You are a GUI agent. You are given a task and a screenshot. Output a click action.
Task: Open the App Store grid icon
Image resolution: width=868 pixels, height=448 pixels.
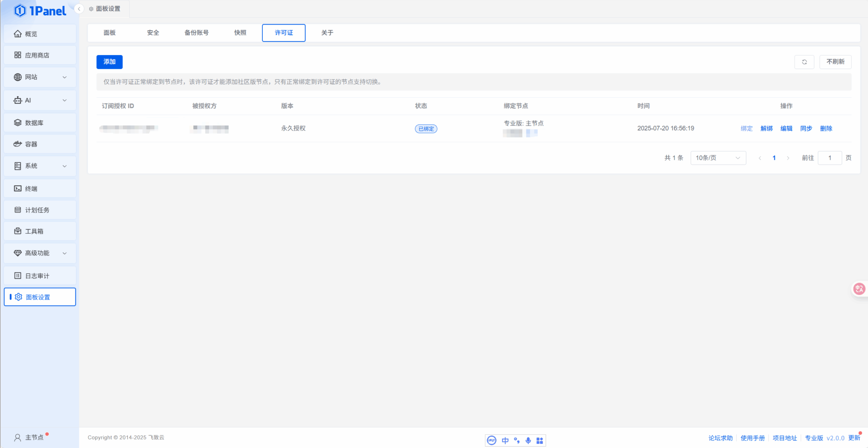(x=18, y=55)
